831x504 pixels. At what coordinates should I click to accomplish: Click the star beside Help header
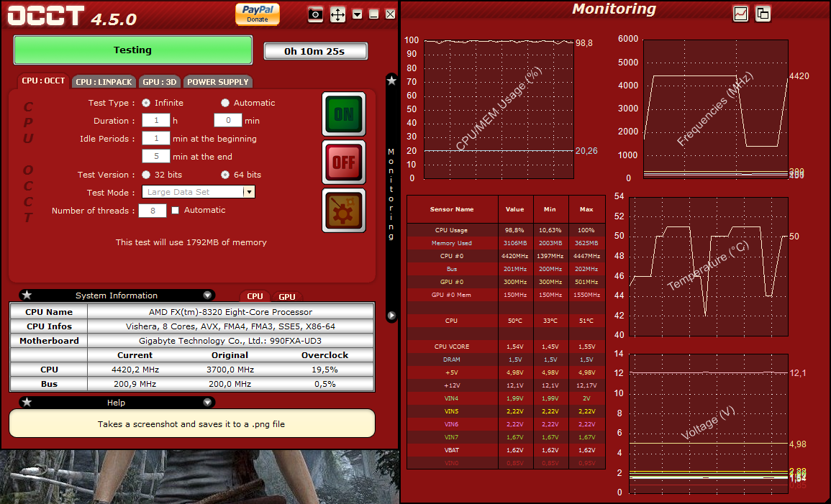pyautogui.click(x=27, y=403)
